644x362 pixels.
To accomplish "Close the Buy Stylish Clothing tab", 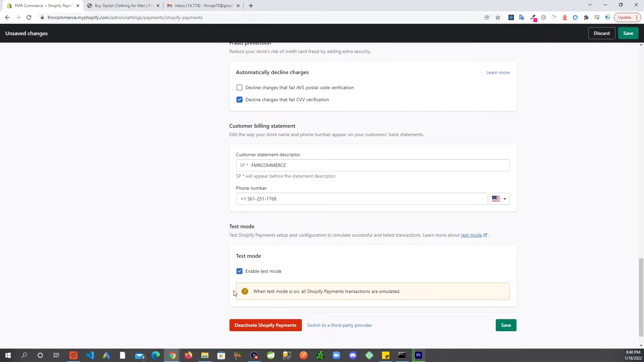I will [x=158, y=6].
